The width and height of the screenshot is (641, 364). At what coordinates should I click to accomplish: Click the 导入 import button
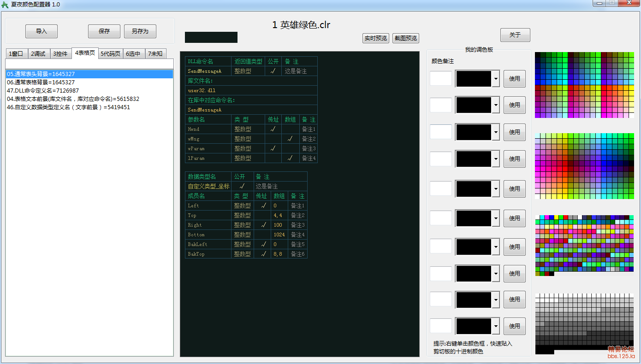[x=42, y=31]
